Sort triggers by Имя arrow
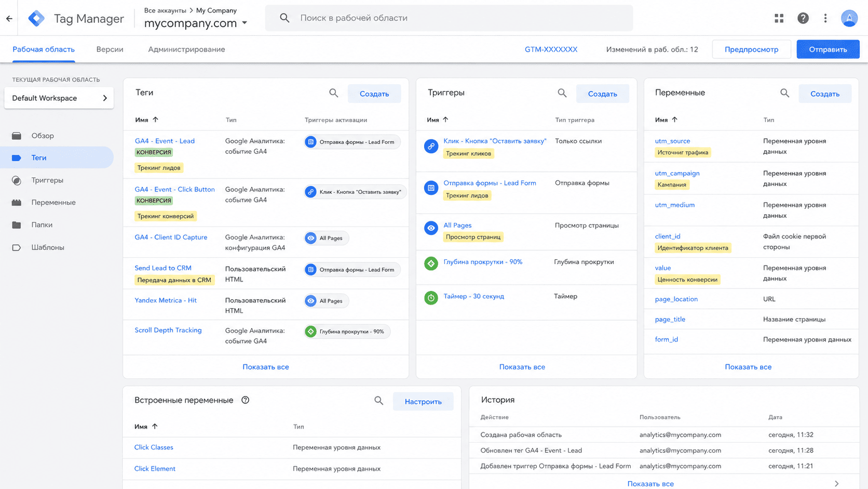 445,120
